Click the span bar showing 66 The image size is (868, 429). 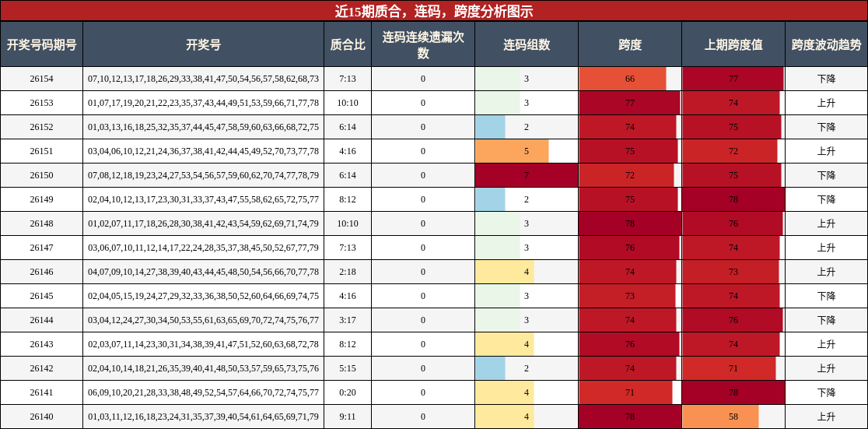tap(623, 79)
